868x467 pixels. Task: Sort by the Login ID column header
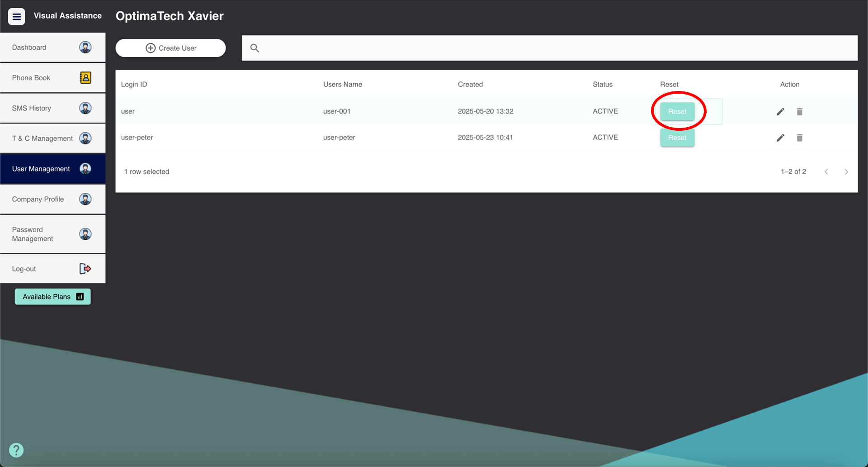click(x=134, y=84)
